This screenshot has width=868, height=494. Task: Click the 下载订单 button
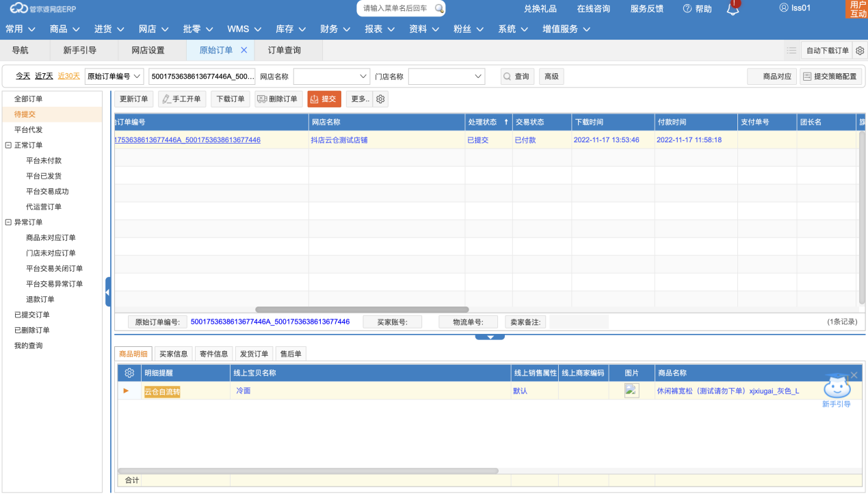point(231,99)
